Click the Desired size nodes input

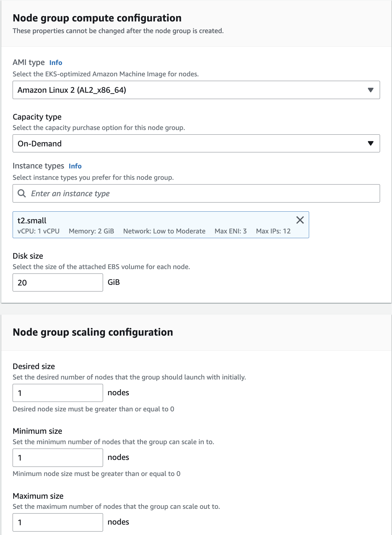coord(58,393)
